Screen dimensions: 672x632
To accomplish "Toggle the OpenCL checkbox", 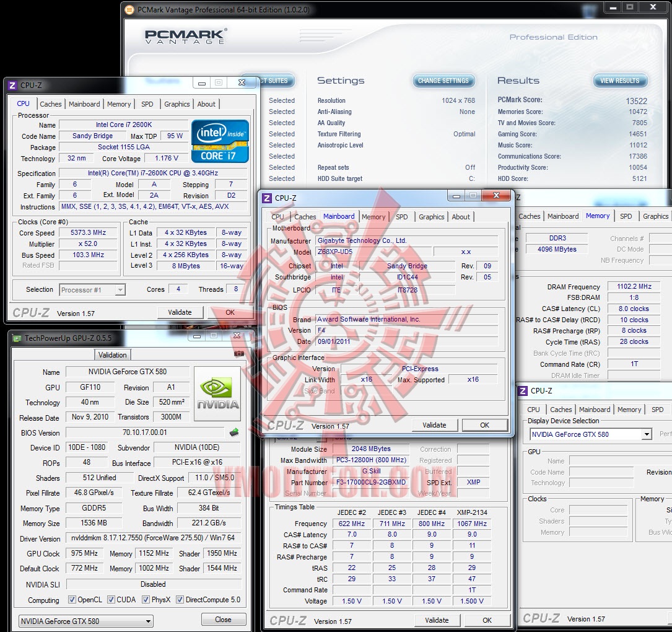I will pos(72,600).
